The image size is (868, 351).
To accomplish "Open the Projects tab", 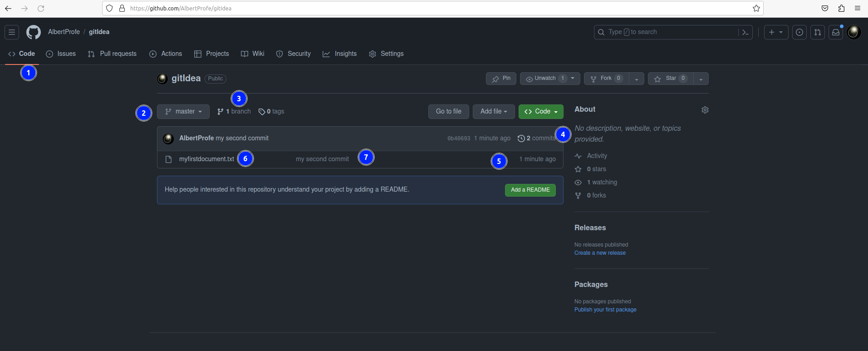I will [211, 54].
